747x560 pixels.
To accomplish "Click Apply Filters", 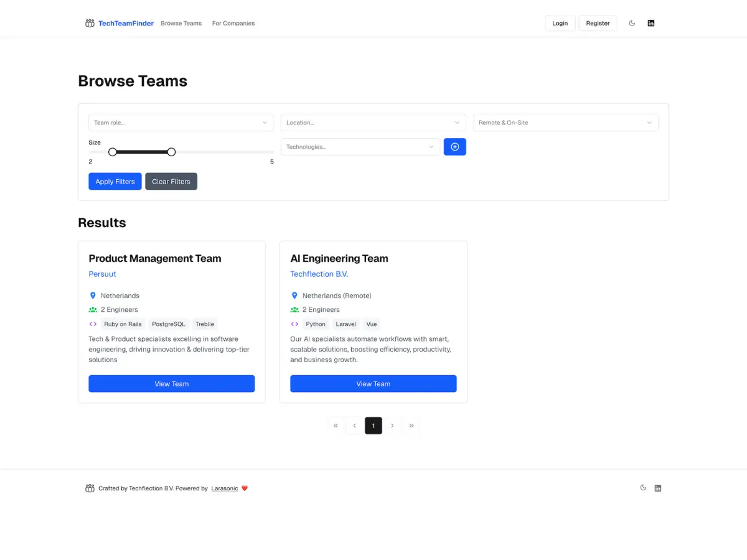I will [x=115, y=181].
